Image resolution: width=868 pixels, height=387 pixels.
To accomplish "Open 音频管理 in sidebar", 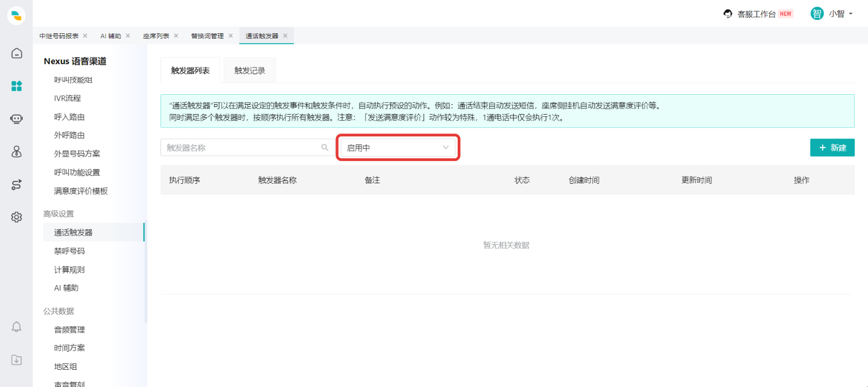I will coord(69,329).
